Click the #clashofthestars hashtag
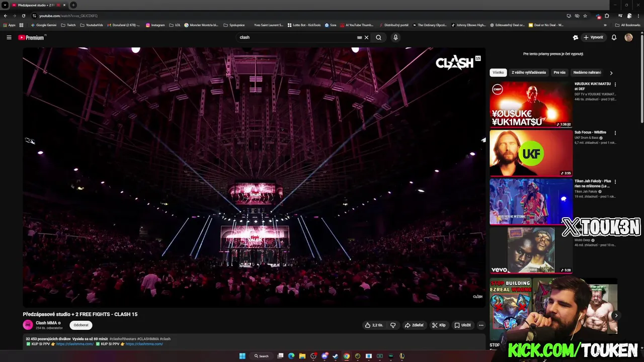Screen dimensions: 644x362 pyautogui.click(x=123, y=339)
